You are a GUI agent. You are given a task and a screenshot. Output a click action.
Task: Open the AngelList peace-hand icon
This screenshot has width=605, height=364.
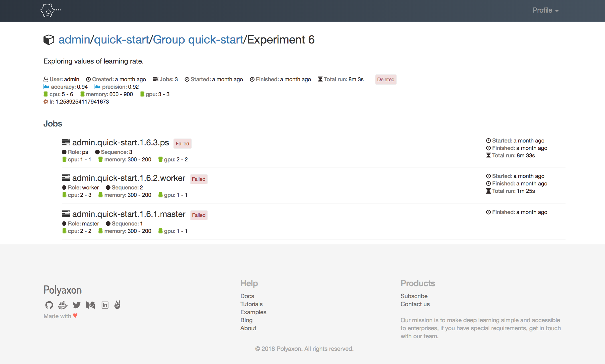point(117,305)
